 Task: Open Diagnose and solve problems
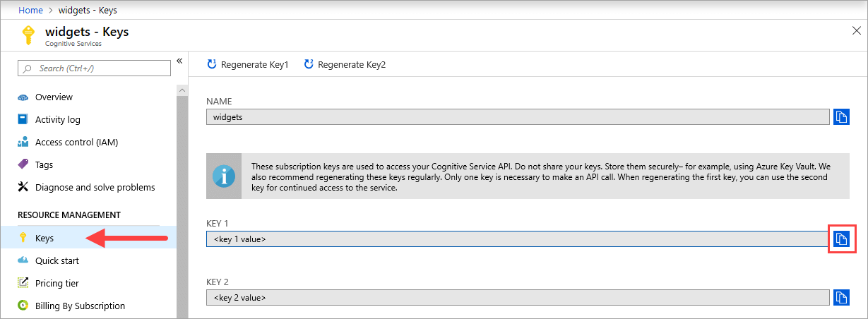95,188
